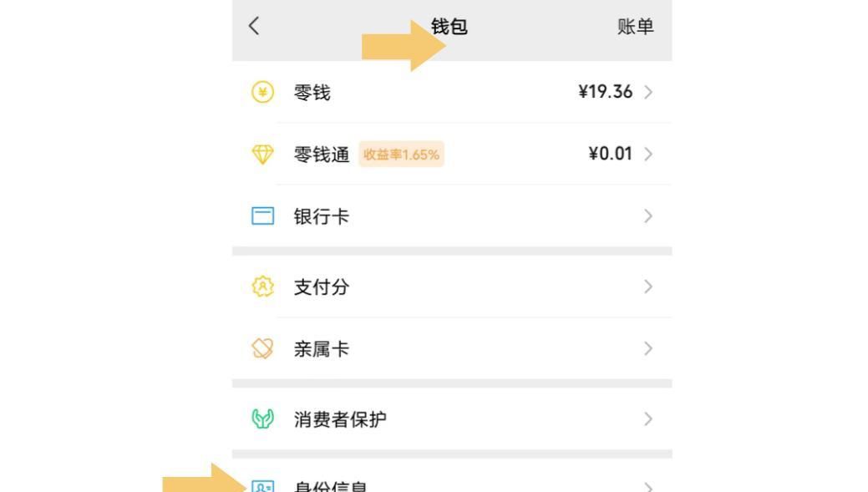
Task: Open the 支付分 menu entry
Action: tap(322, 287)
